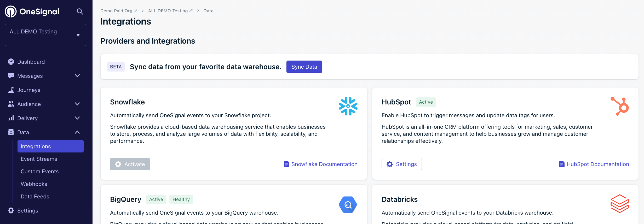Click the Integrations page heading
Viewport: 644px width, 224px height.
(126, 21)
